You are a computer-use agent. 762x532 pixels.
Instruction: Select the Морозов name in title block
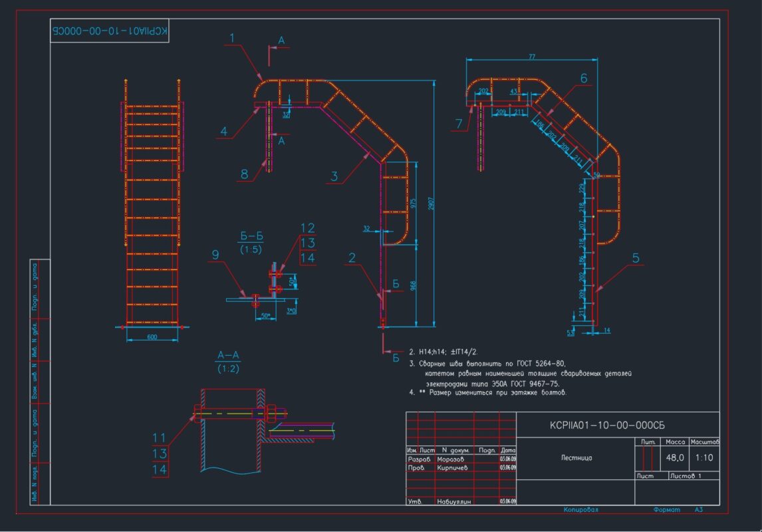point(456,459)
